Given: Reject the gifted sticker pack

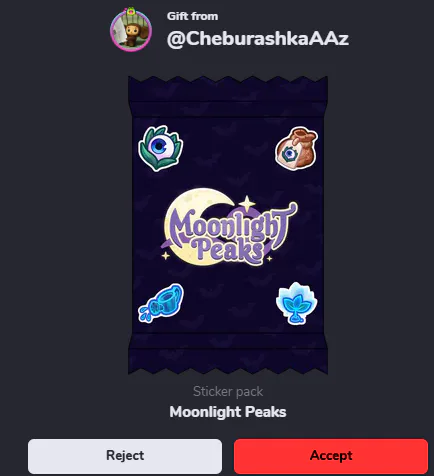Looking at the screenshot, I should [x=125, y=456].
